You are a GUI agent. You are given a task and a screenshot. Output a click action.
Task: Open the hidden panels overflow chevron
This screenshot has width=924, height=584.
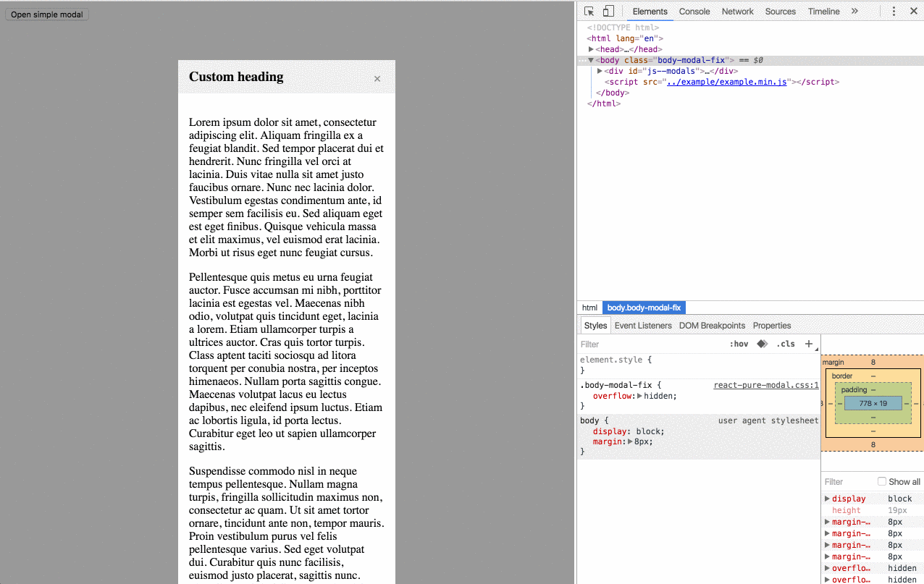point(855,11)
